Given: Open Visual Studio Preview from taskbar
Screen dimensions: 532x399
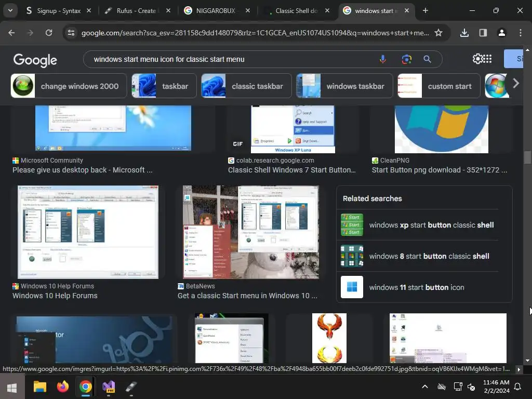Looking at the screenshot, I should coord(109,387).
